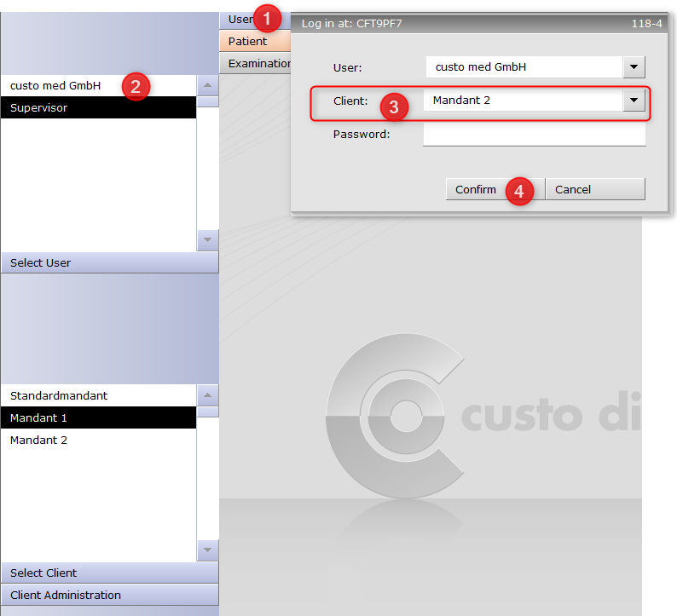Open the User menu tab

(x=255, y=20)
